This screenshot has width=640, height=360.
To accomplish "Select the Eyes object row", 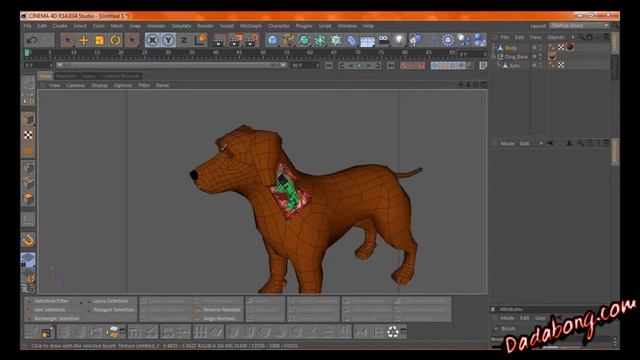I will 515,65.
